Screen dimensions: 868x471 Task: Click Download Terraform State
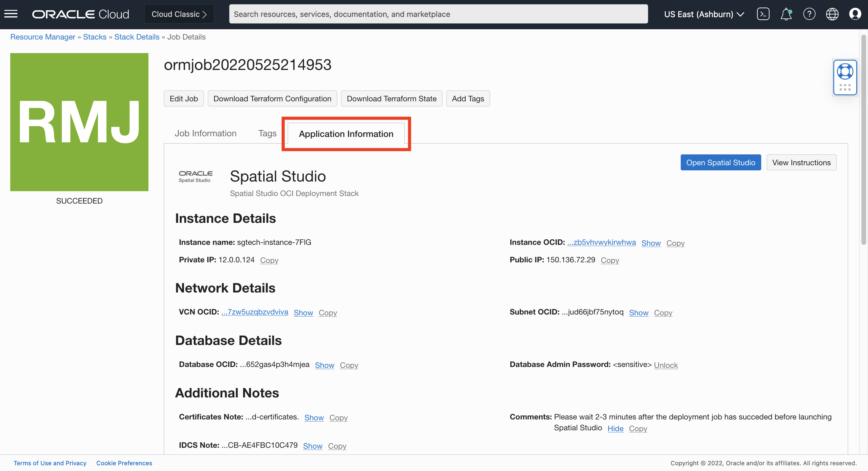[391, 98]
